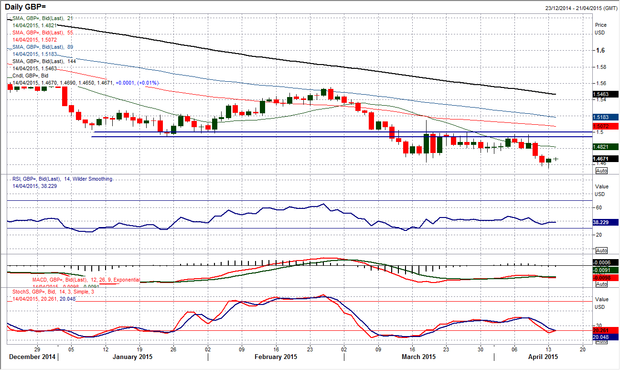Click the 'February 2015' time axis label
This screenshot has height=370, width=620.
pyautogui.click(x=276, y=357)
